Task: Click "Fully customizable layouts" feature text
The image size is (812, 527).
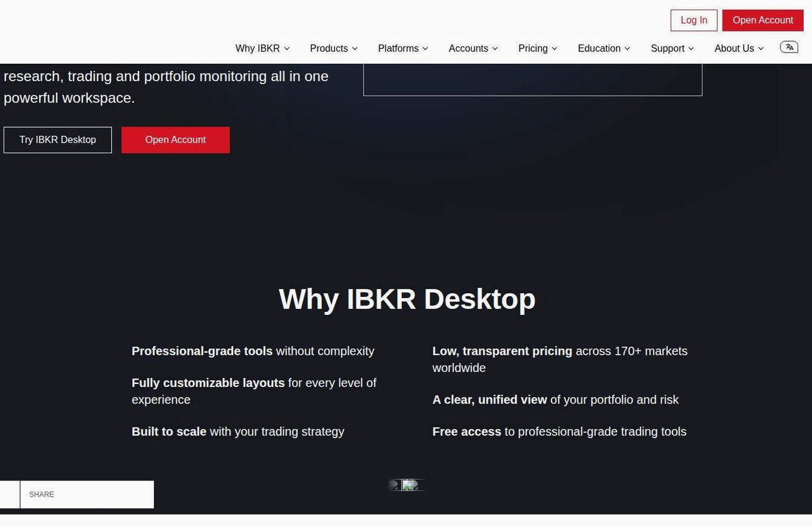Action: point(208,383)
